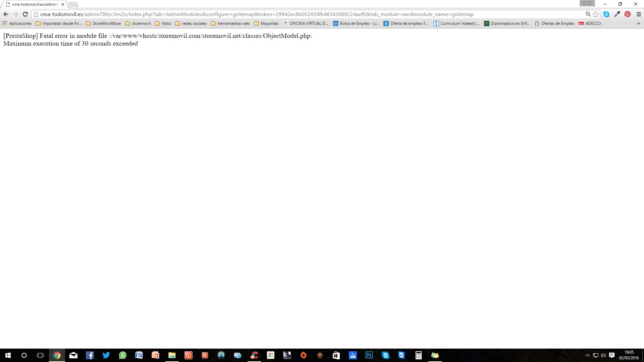644x362 pixels.
Task: Open Ofertas de Empleo bookmark
Action: pos(554,23)
